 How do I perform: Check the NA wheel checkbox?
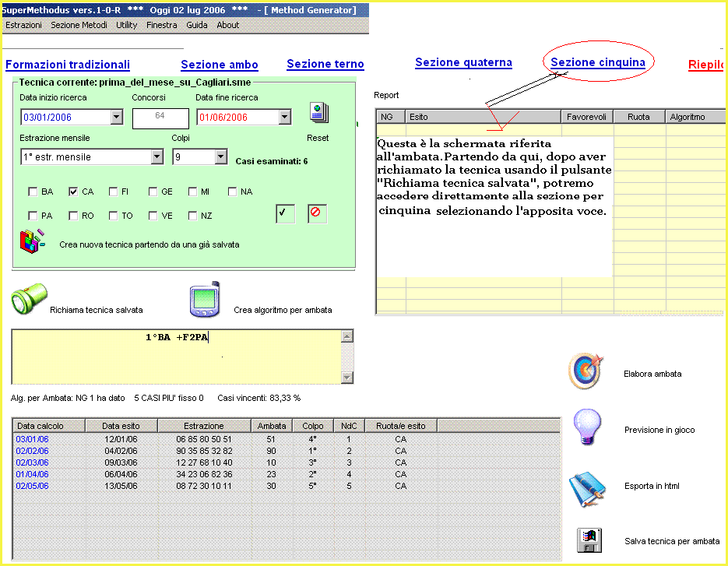pos(233,192)
